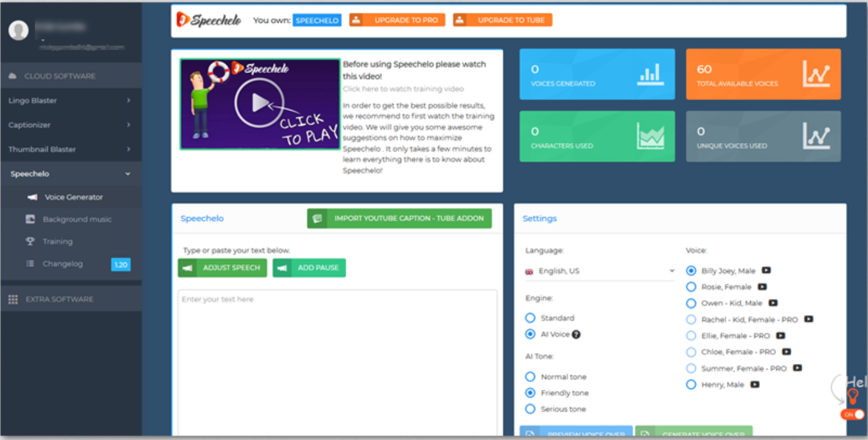
Task: Click the Add Pause button
Action: [309, 268]
